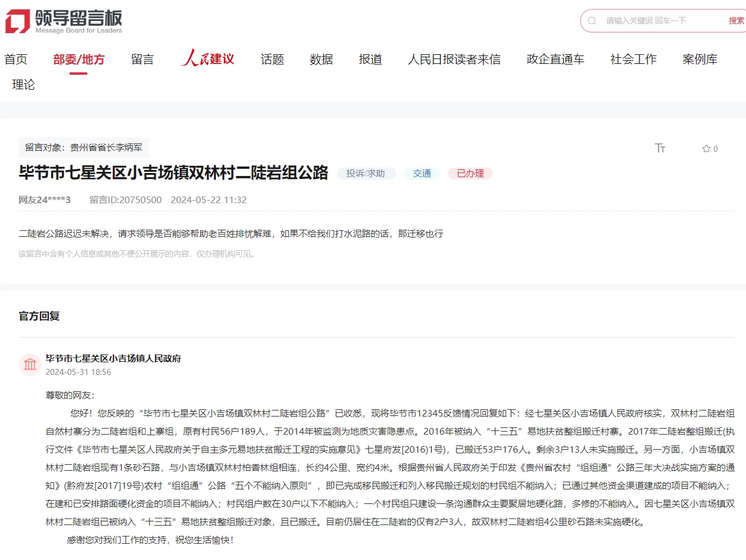Click the 搜索 search button
The width and height of the screenshot is (746, 560).
[x=735, y=20]
